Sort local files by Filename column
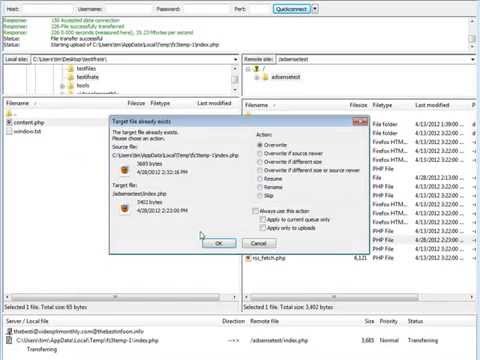 click(17, 103)
